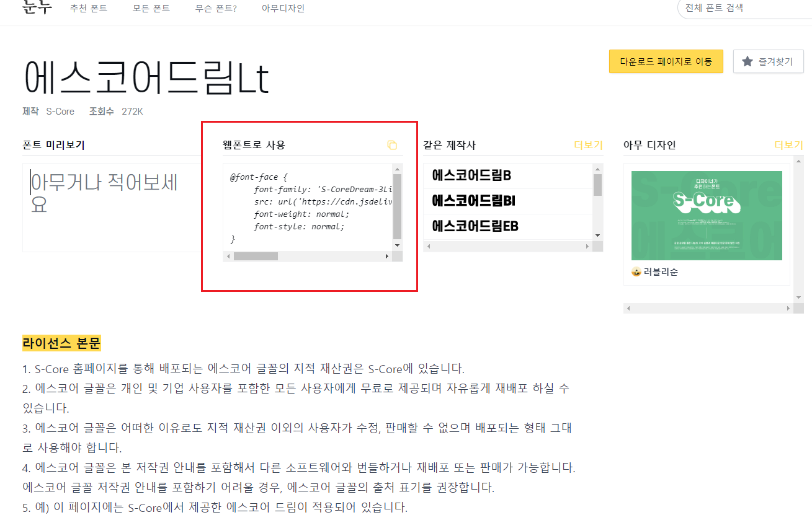This screenshot has height=515, width=812.
Task: Click the font-family code line
Action: tap(323, 190)
